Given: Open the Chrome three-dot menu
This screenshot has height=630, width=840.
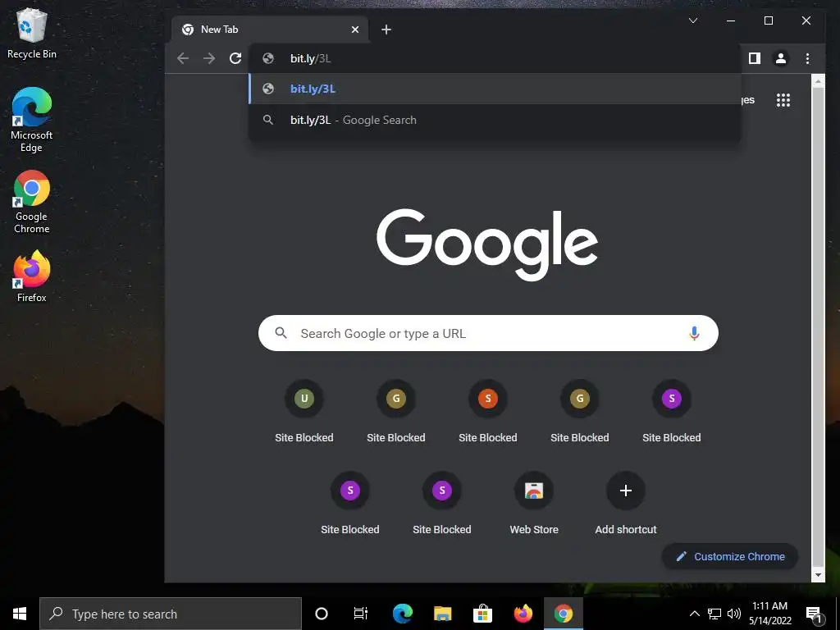Looking at the screenshot, I should coord(807,58).
